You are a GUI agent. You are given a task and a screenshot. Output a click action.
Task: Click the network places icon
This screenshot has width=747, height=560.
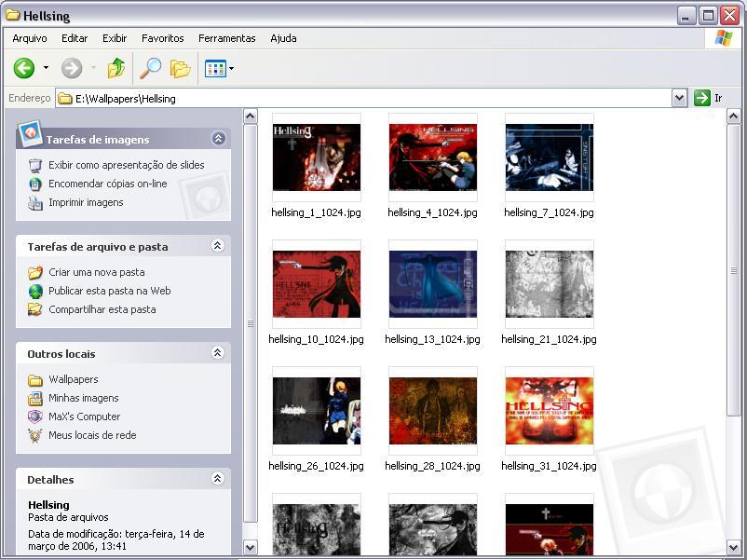pos(35,436)
